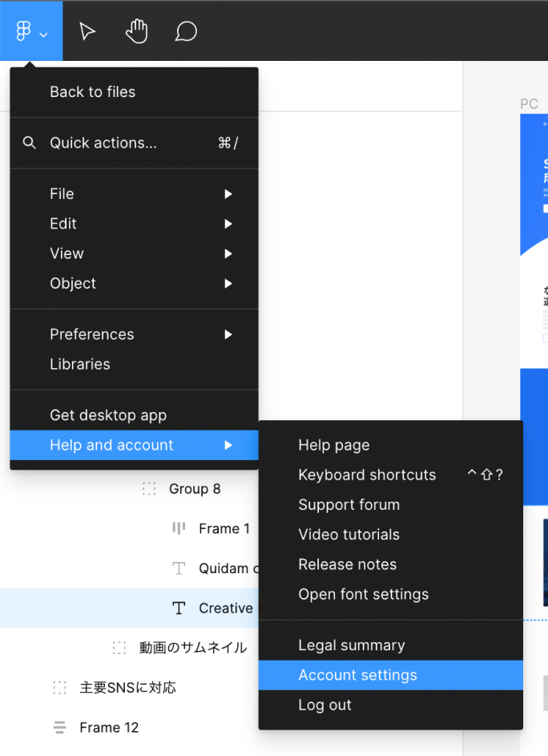Viewport: 548px width, 756px height.
Task: Select the Hand tool
Action: tap(136, 31)
